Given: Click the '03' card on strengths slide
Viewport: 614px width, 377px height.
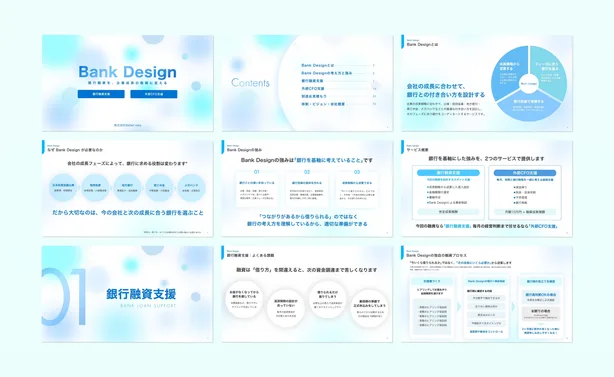Looking at the screenshot, I should point(357,189).
